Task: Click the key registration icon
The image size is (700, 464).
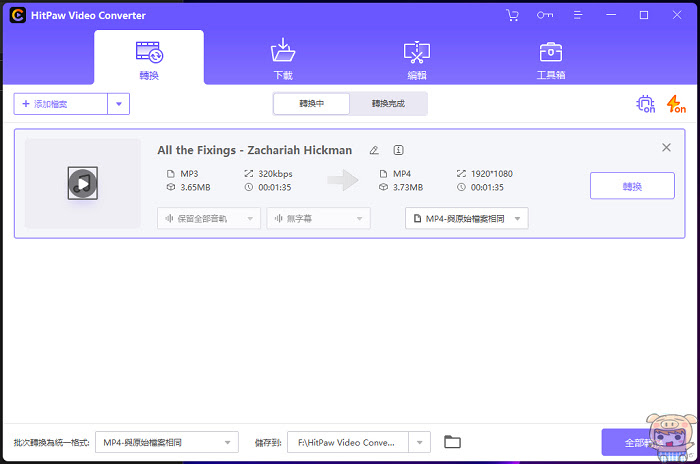Action: (545, 15)
